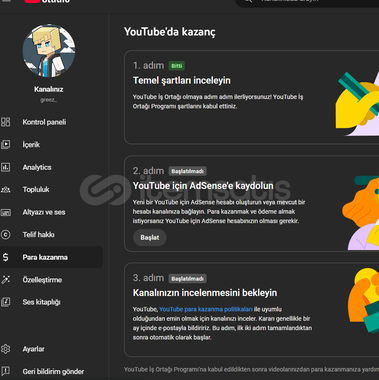Click the Topluluk community icon

(x=5, y=189)
